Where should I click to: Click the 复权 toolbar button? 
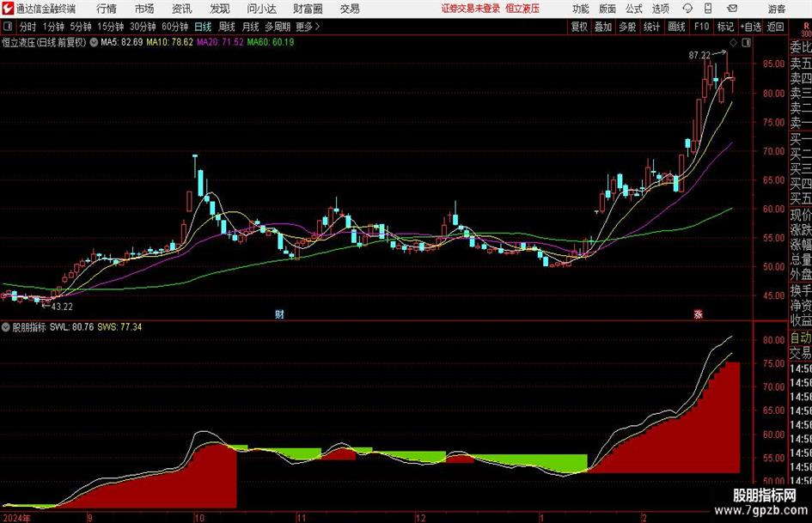[579, 27]
